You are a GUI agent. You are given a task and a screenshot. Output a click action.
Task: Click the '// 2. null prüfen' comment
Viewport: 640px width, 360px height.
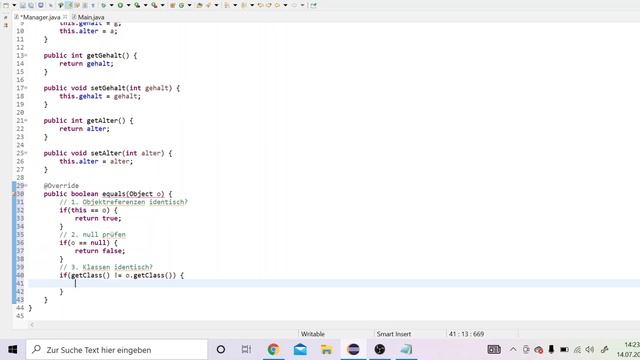[93, 235]
